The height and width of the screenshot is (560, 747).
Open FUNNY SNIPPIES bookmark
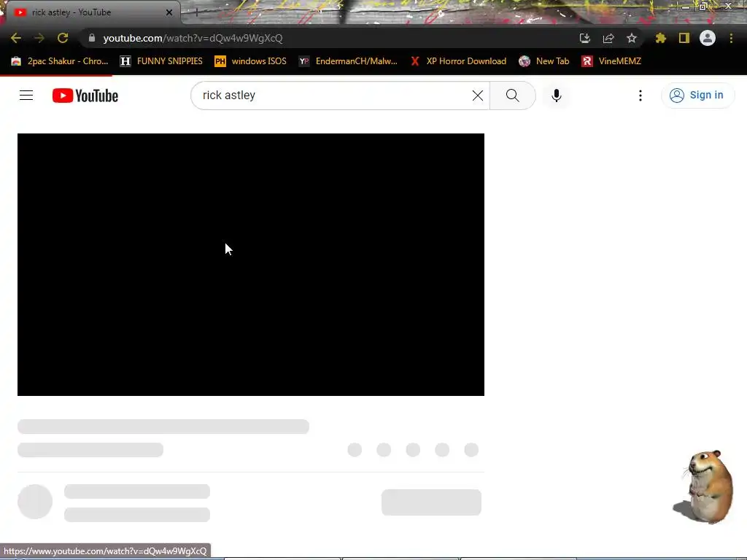point(161,61)
